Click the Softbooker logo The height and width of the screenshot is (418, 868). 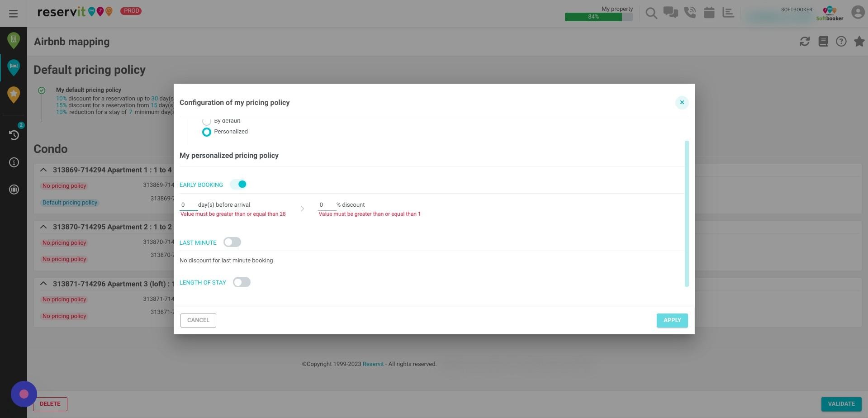830,14
